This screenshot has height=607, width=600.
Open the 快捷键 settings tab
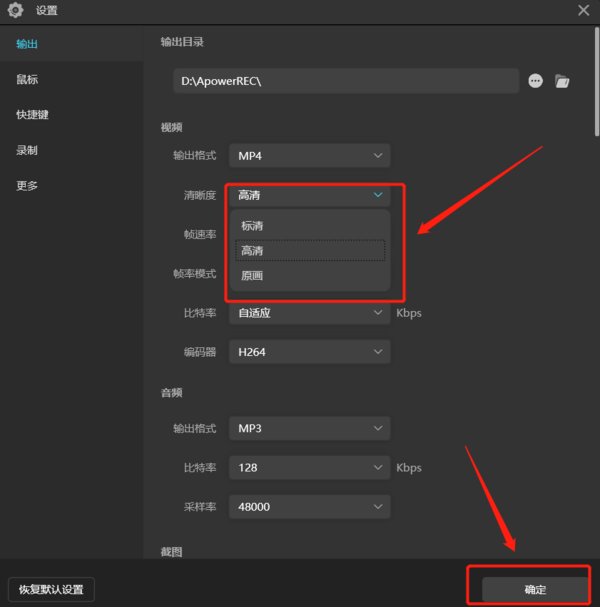pos(32,115)
